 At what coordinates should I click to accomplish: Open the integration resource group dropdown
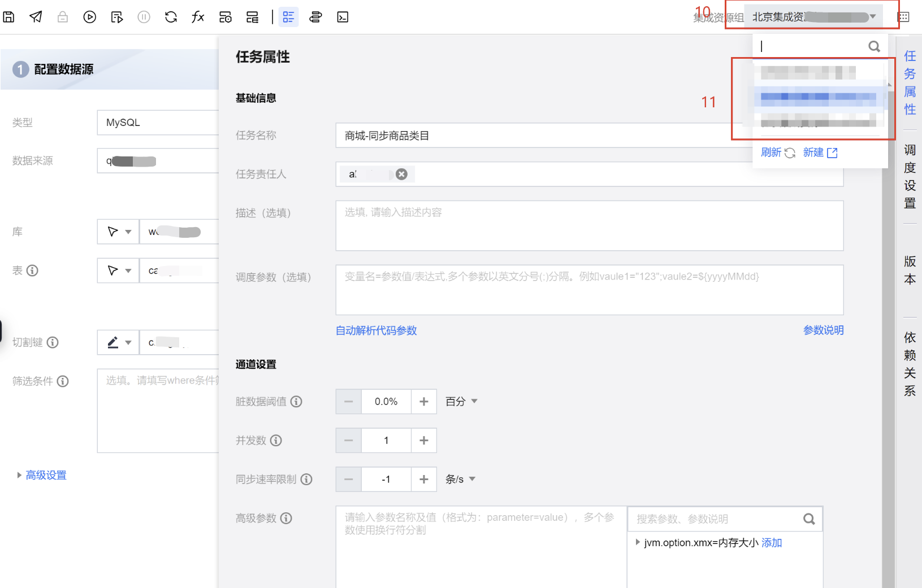(813, 17)
